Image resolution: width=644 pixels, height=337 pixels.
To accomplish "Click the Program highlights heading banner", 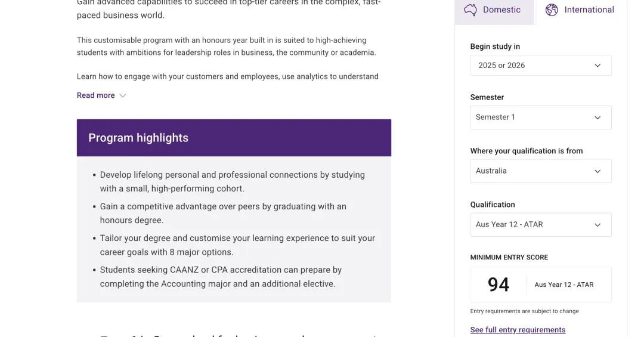I will point(234,138).
